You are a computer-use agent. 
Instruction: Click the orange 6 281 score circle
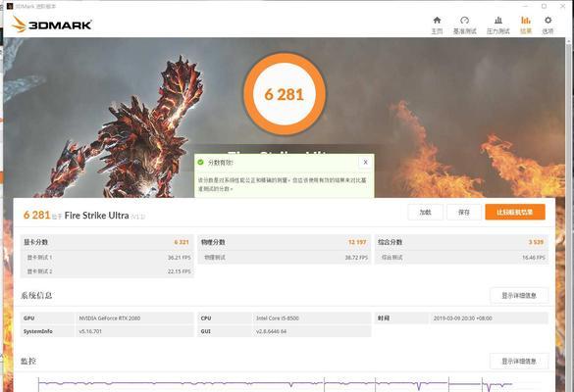pyautogui.click(x=285, y=94)
